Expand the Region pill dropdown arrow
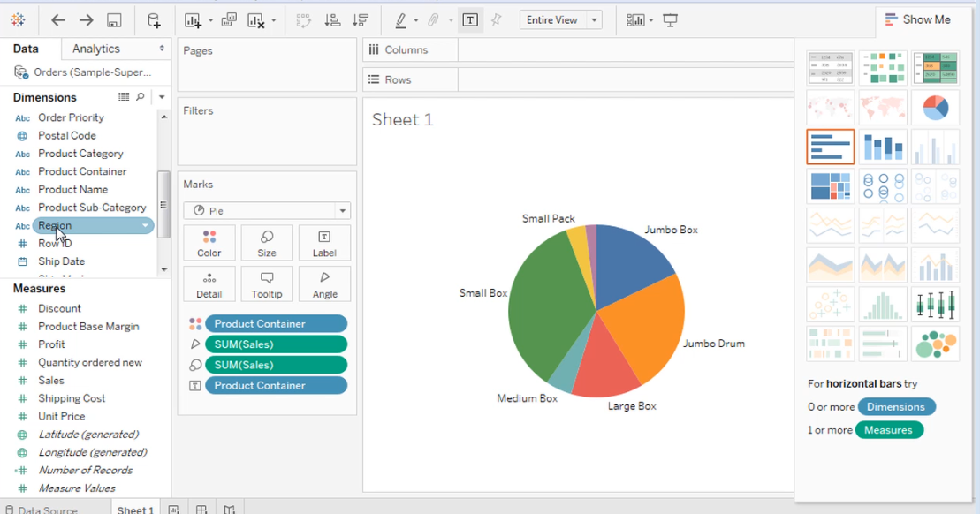This screenshot has height=514, width=980. [x=145, y=225]
